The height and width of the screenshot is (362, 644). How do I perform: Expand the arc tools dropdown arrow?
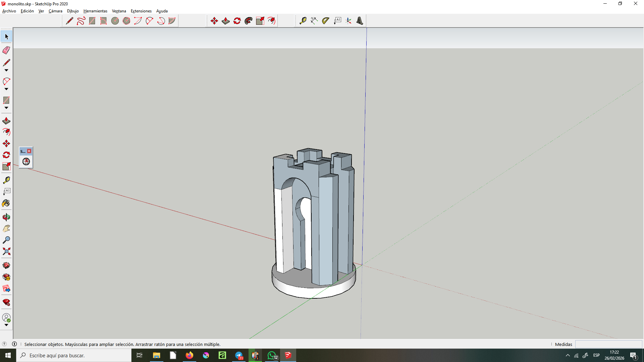(6, 89)
